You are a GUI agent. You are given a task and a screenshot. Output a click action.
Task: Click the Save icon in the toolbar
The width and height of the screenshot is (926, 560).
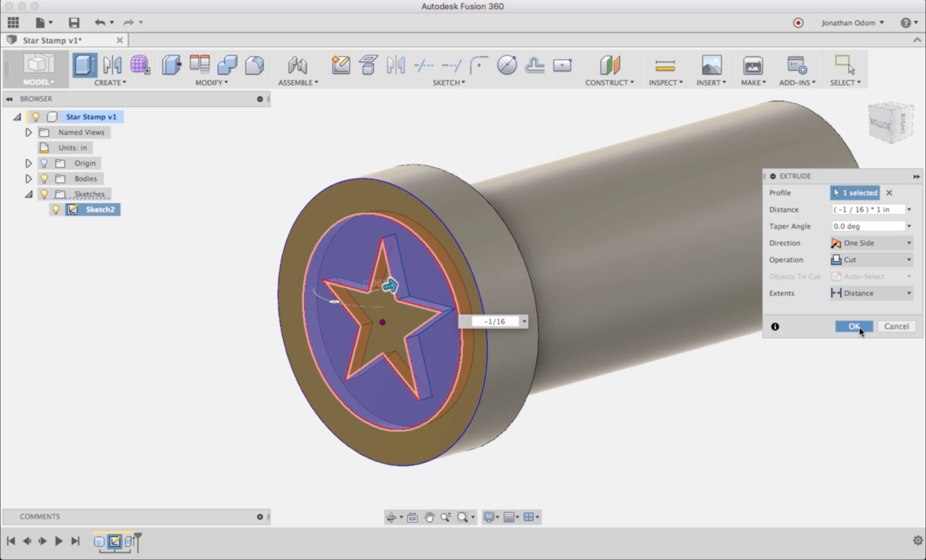click(x=74, y=23)
